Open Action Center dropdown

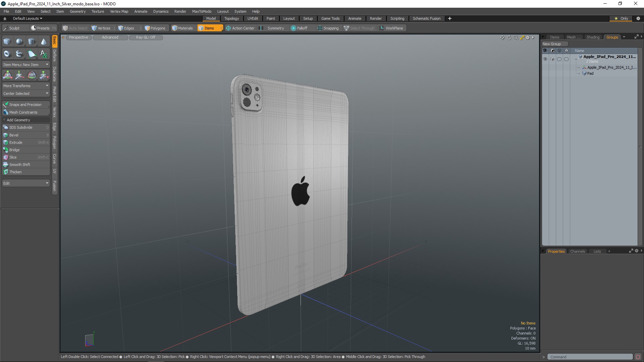click(x=240, y=28)
